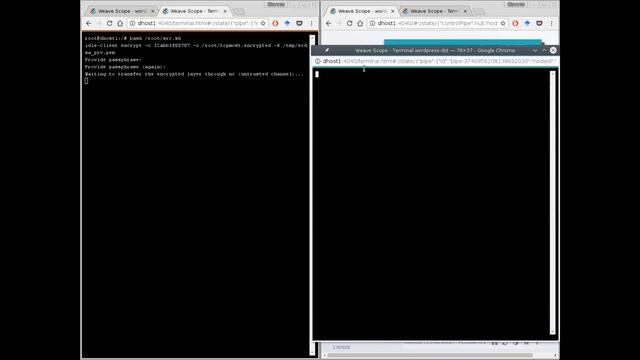View site info in the terminal popup address bar
Image resolution: width=640 pixels, height=360 pixels.
click(x=318, y=61)
